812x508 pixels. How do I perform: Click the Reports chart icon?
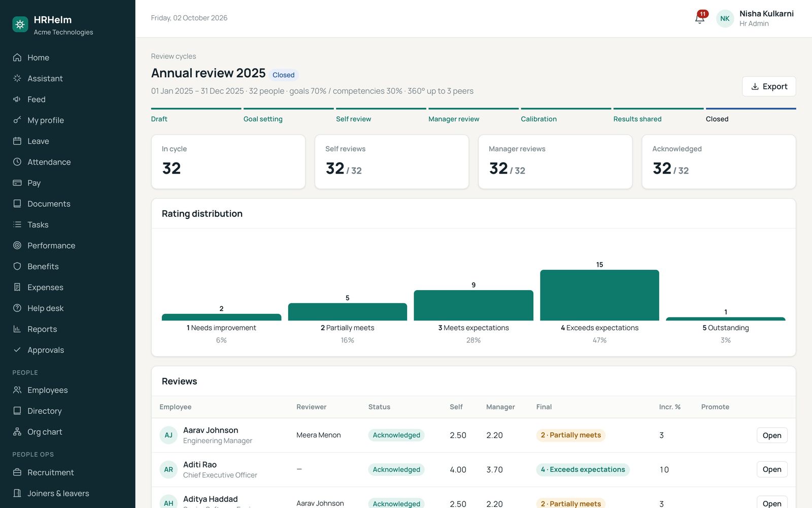point(17,329)
